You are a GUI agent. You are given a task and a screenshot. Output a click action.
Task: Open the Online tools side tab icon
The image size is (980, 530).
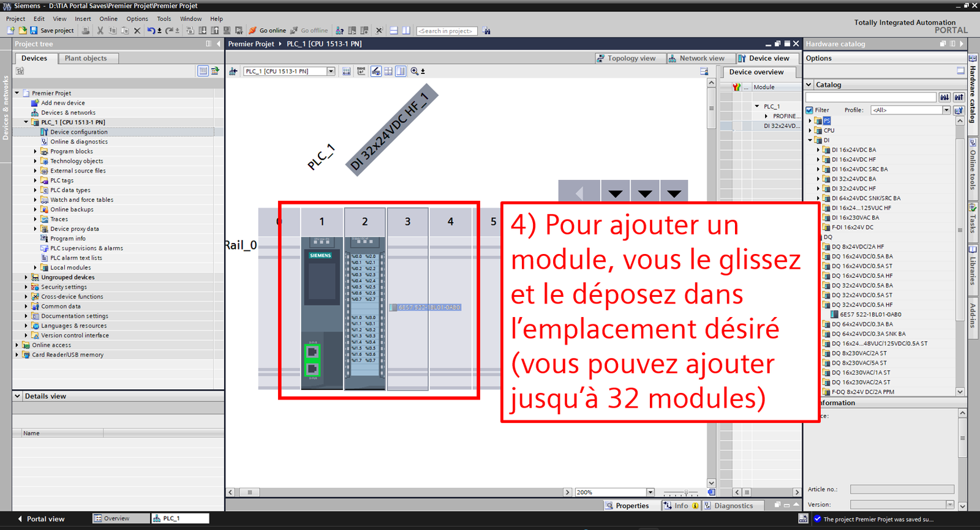[x=973, y=143]
